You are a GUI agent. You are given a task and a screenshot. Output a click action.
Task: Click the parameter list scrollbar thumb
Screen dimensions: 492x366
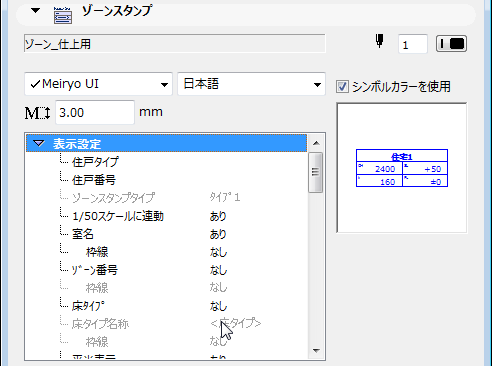click(315, 172)
